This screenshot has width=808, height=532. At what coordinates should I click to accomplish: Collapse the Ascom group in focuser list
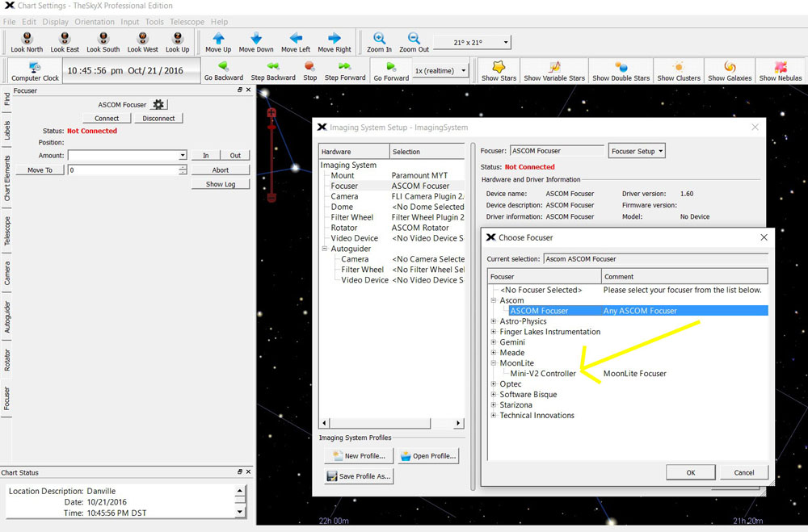coord(494,300)
